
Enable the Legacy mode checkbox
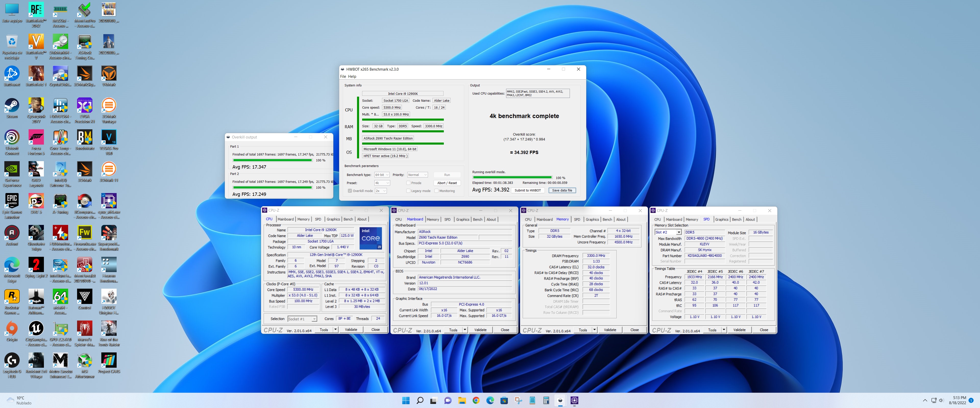pos(408,191)
